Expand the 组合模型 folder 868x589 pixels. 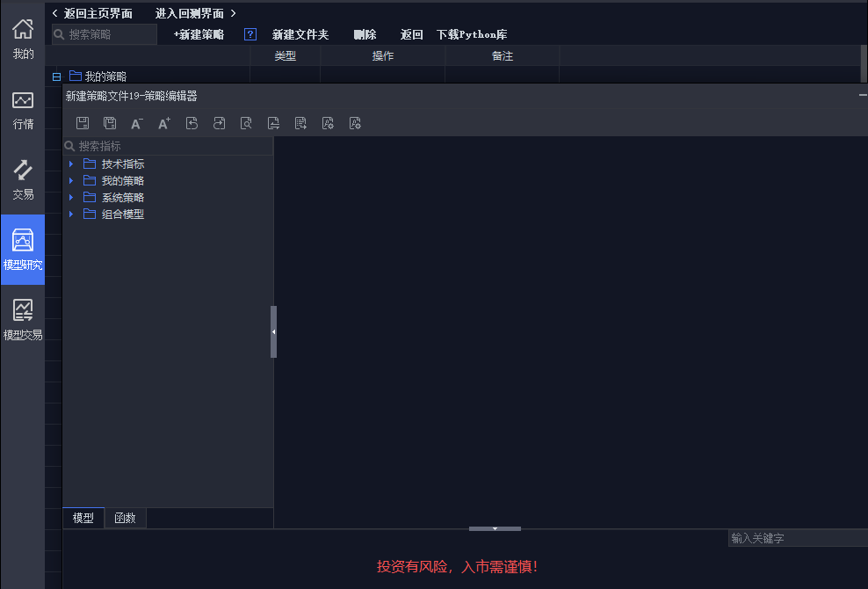coord(71,215)
